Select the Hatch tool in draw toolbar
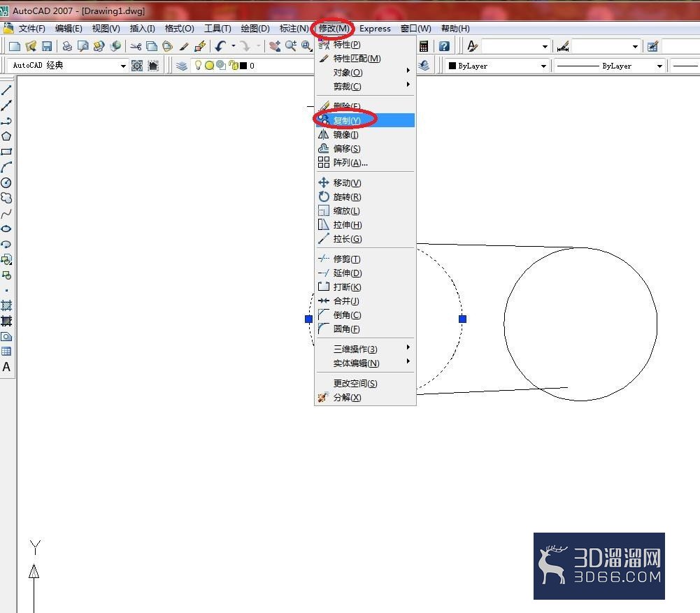 point(6,305)
